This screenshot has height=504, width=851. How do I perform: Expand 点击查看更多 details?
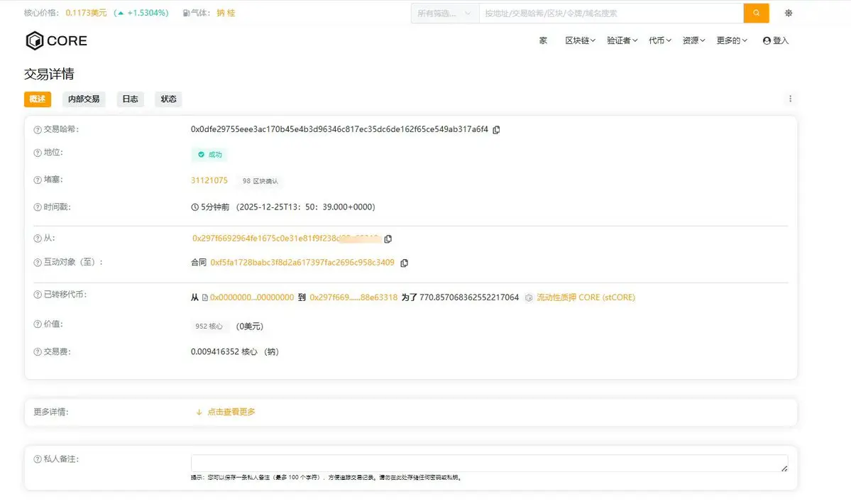click(x=225, y=412)
